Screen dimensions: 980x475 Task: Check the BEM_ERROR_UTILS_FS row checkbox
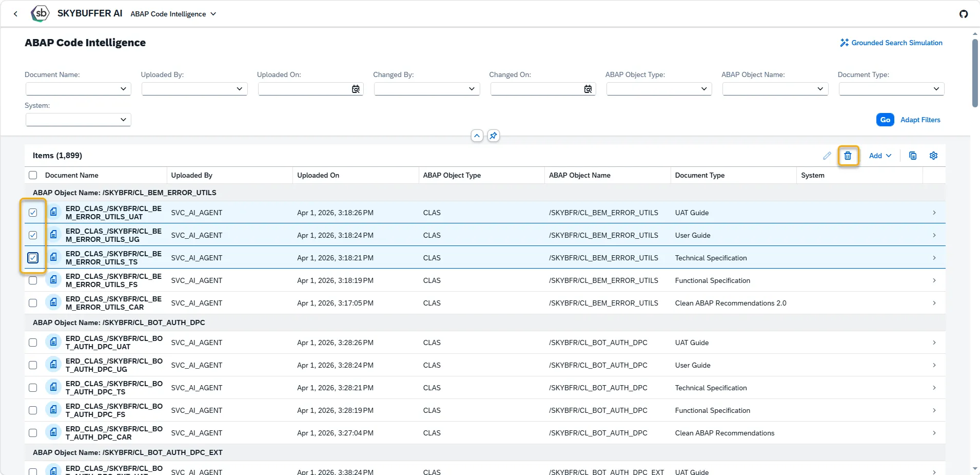(33, 280)
